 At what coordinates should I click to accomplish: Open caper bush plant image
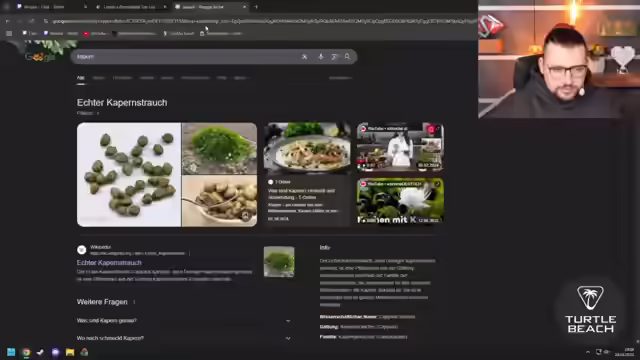[220, 148]
